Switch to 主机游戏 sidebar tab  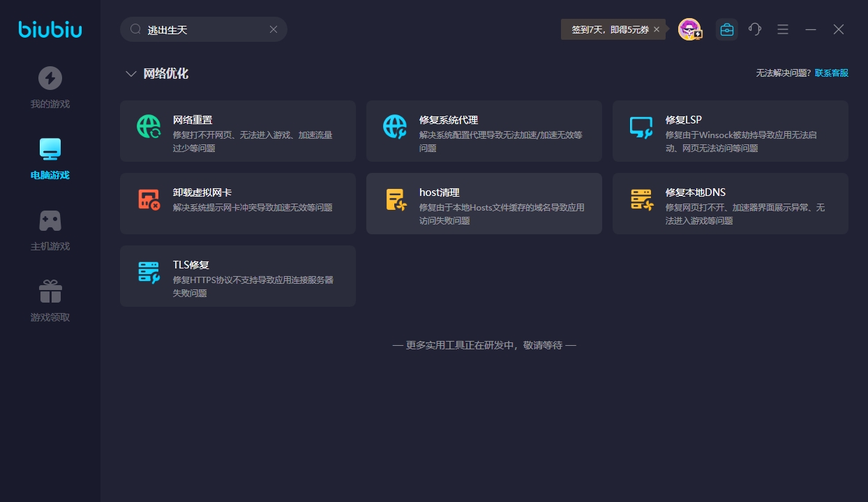tap(50, 229)
